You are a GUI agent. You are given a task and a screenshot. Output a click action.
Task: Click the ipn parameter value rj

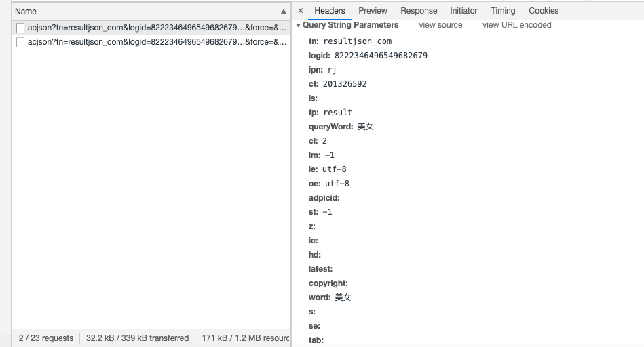tap(332, 70)
